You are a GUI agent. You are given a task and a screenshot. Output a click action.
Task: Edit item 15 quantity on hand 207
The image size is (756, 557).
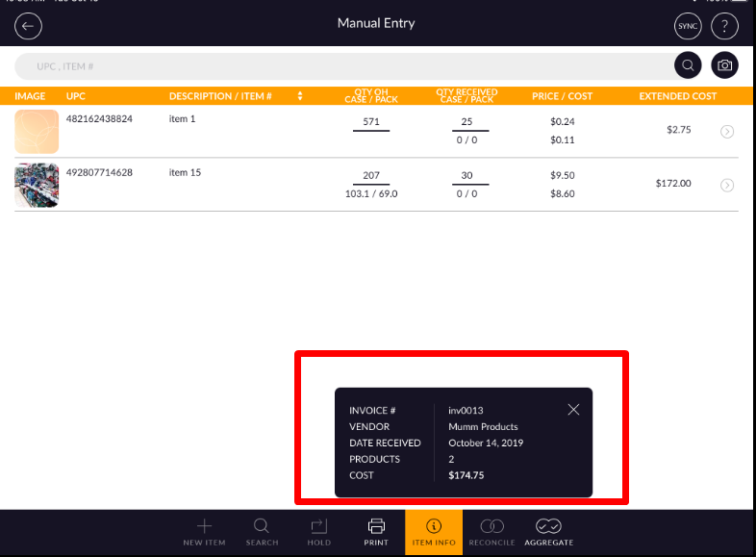(x=370, y=176)
